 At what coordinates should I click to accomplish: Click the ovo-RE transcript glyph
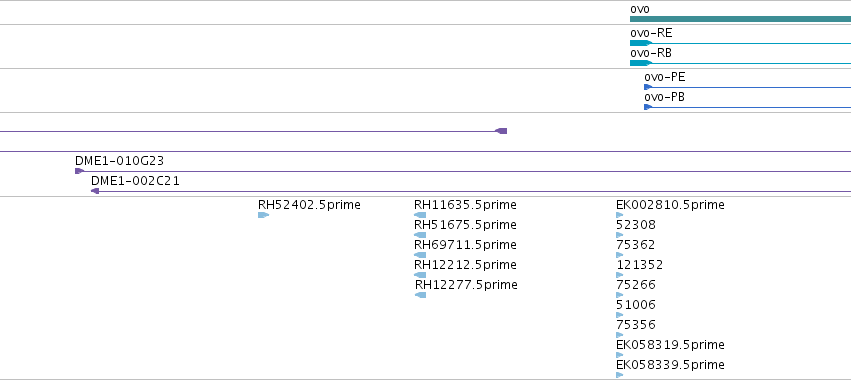click(740, 43)
